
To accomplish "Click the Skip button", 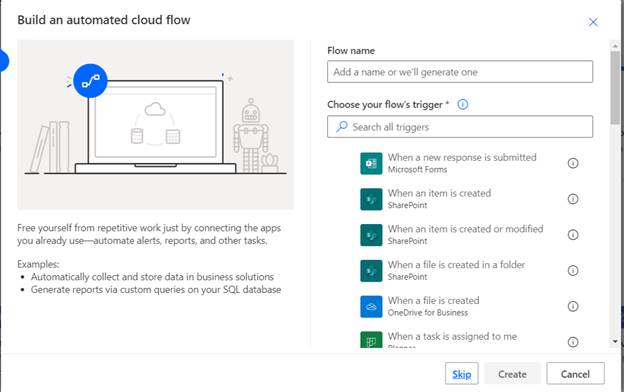I will pyautogui.click(x=462, y=374).
